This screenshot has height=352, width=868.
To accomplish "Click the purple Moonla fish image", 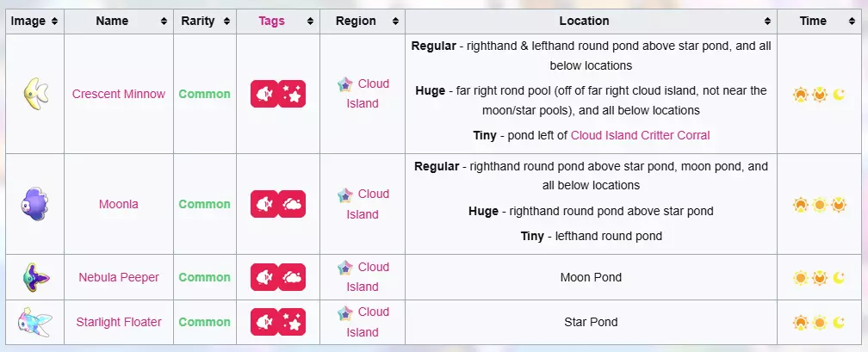I will [34, 204].
